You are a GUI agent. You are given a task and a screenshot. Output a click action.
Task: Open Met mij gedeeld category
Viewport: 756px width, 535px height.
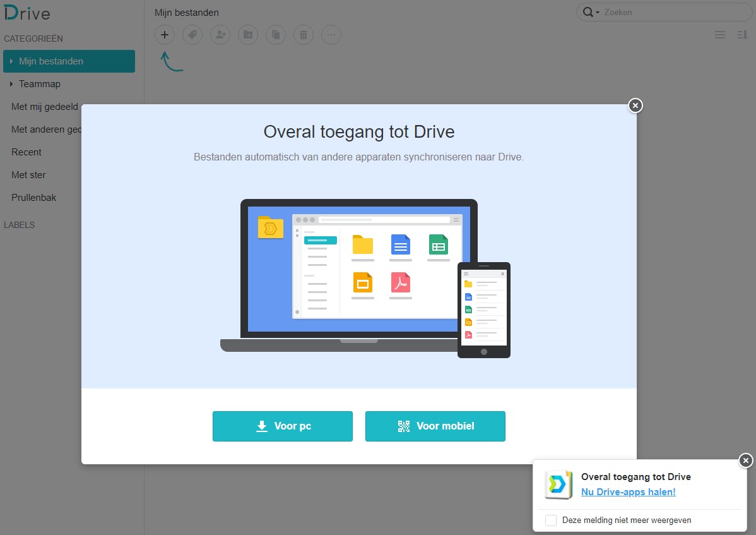pos(46,107)
